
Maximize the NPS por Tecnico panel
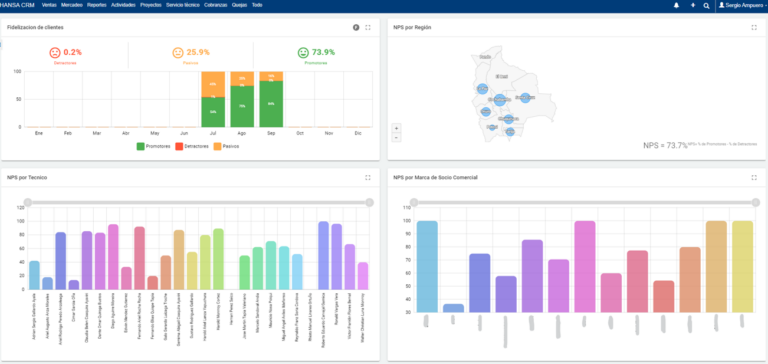[x=368, y=178]
